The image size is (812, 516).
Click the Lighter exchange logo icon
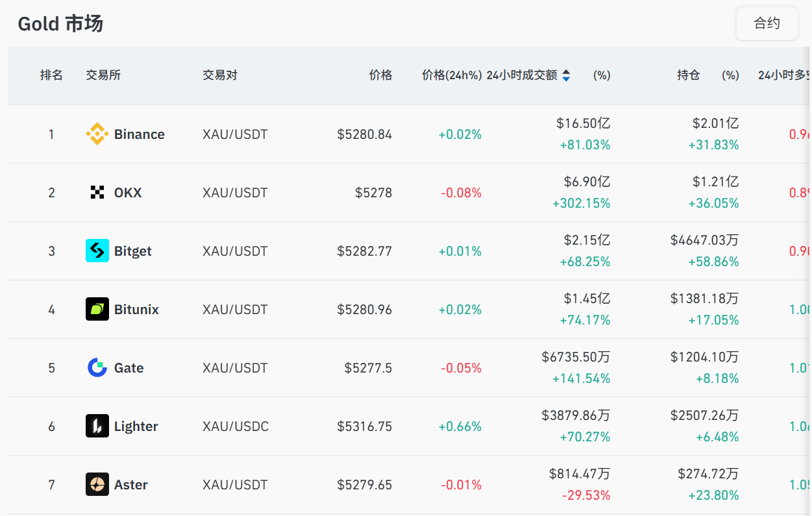97,426
